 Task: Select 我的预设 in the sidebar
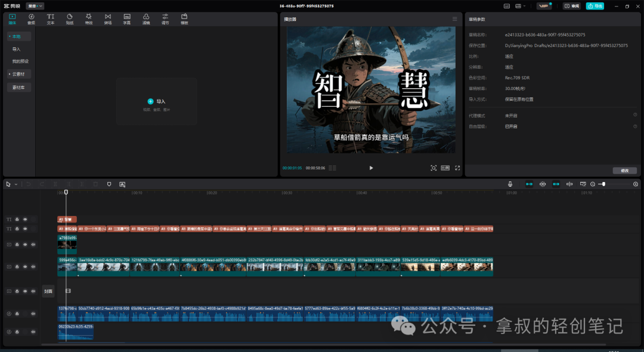(x=20, y=61)
